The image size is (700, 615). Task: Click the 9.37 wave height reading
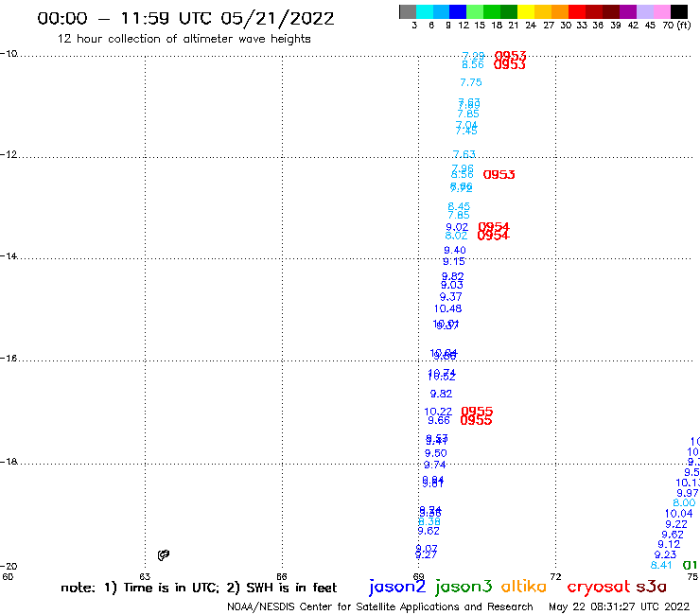pyautogui.click(x=451, y=296)
